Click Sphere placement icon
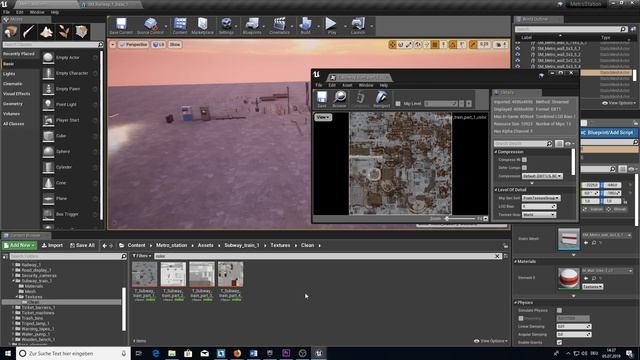Image resolution: width=640 pixels, height=360 pixels. [x=48, y=151]
